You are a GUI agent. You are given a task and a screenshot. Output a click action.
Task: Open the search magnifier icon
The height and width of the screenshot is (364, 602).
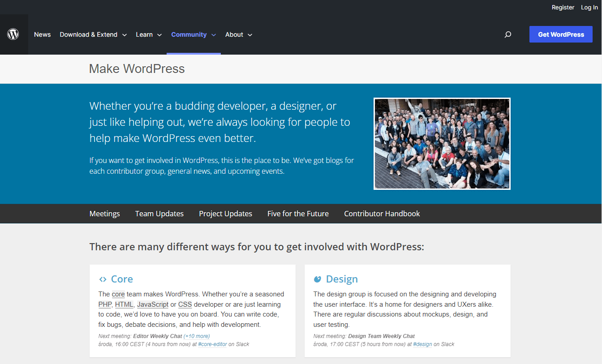pyautogui.click(x=507, y=34)
